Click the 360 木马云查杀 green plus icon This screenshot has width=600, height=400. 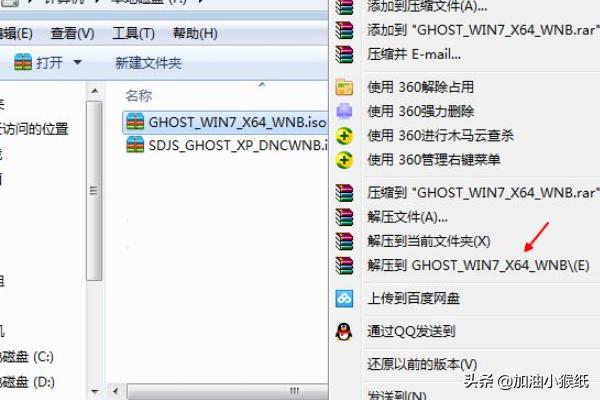(x=344, y=136)
